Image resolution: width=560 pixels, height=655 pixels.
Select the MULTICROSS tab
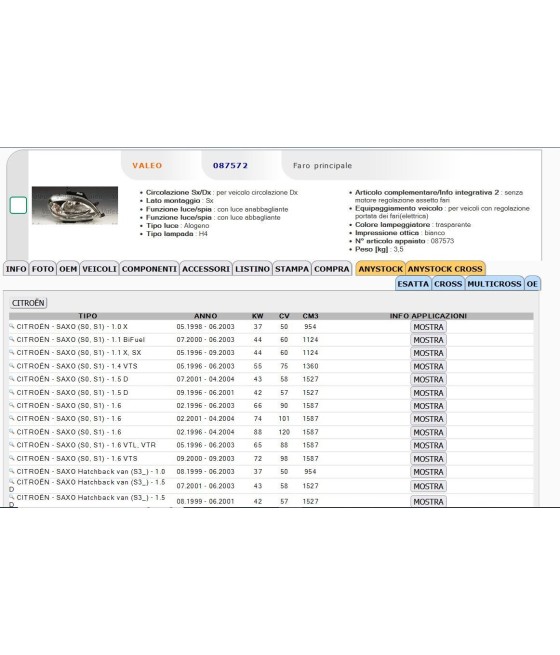[x=494, y=284]
